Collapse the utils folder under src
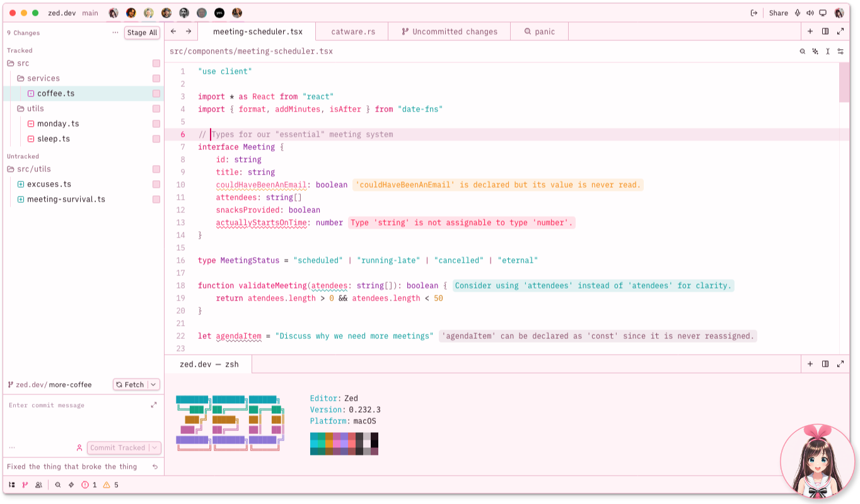Viewport: 860px width, 504px height. 30,108
